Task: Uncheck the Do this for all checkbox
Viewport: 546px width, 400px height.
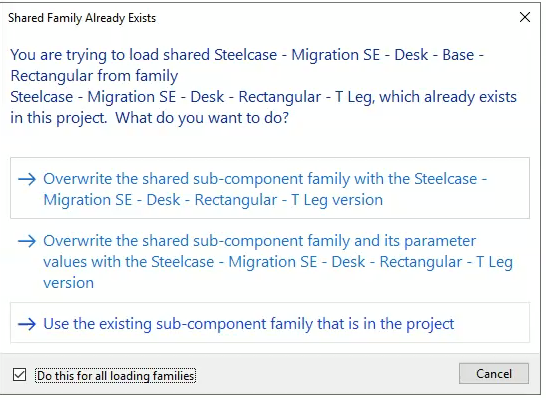Action: (20, 375)
